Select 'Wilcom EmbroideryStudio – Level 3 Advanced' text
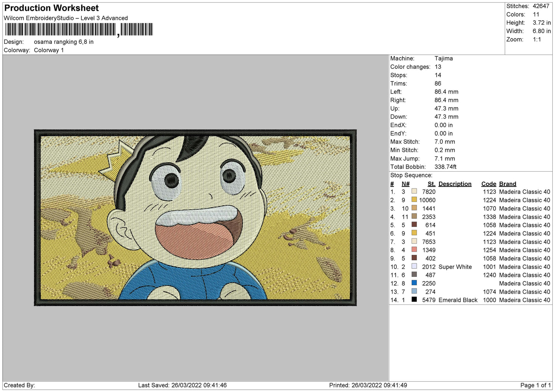 (66, 18)
